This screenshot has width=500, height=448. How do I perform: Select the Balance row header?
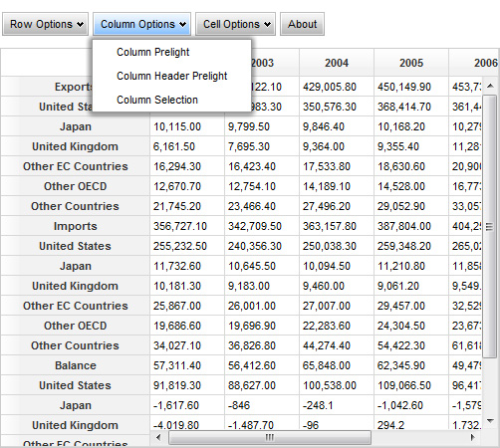[x=76, y=365]
